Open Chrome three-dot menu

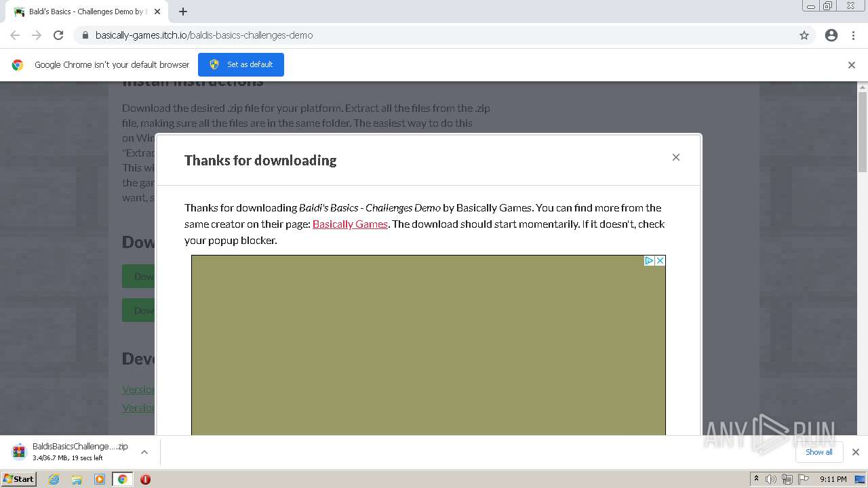pyautogui.click(x=853, y=35)
